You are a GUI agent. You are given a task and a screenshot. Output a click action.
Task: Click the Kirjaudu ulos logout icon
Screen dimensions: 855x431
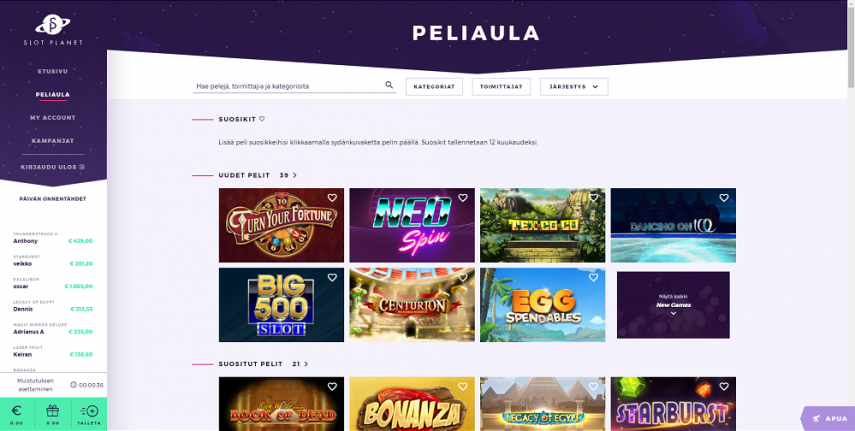pos(82,167)
